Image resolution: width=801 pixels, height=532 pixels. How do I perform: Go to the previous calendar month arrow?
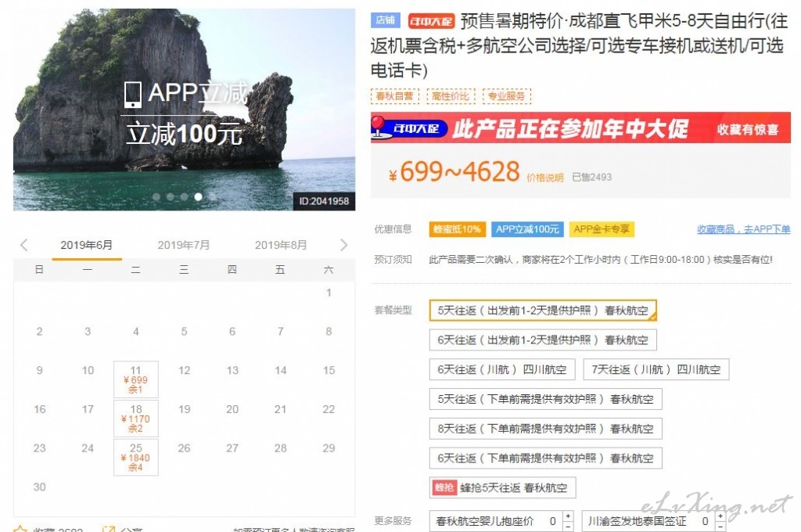coord(24,245)
